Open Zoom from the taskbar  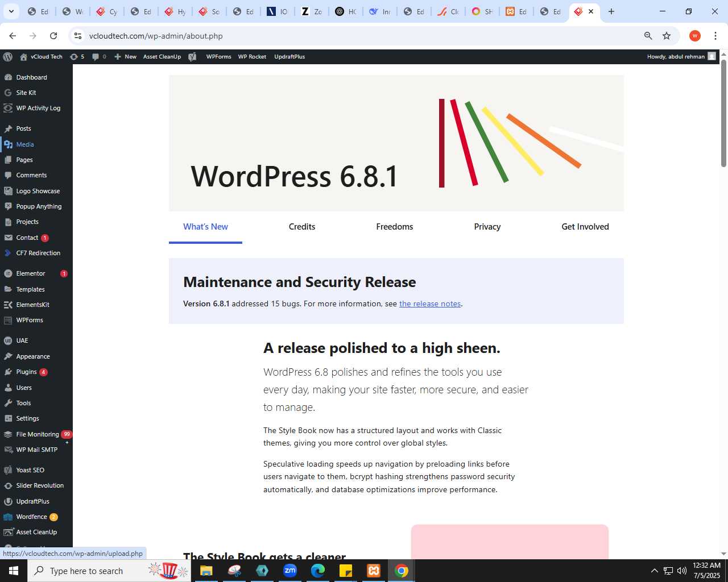coord(290,571)
